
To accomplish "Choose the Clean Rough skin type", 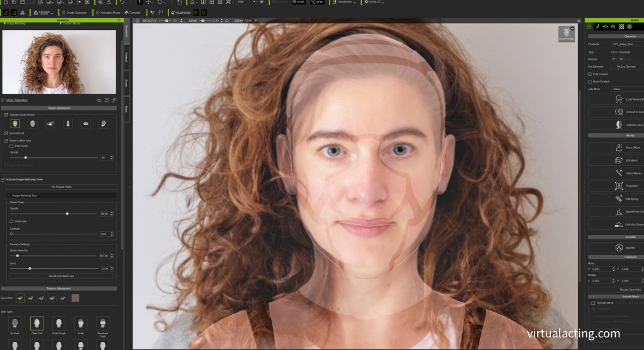I will 58,324.
